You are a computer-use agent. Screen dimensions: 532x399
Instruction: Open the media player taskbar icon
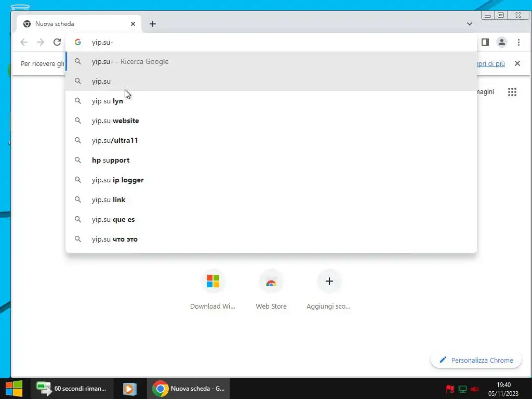point(129,389)
